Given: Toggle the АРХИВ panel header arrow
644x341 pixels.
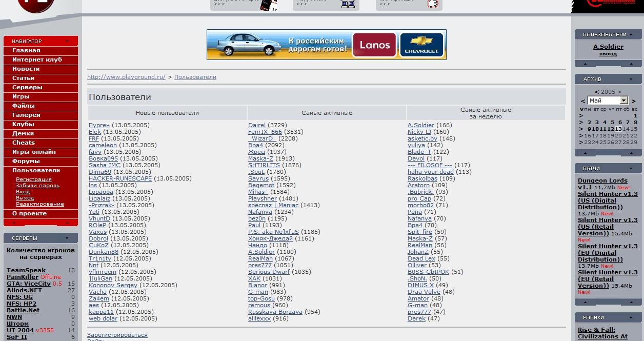Looking at the screenshot, I should 631,79.
